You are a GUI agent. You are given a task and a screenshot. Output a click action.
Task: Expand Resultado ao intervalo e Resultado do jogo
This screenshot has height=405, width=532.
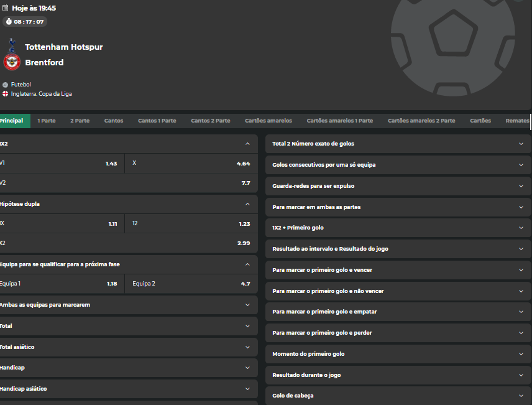point(398,249)
